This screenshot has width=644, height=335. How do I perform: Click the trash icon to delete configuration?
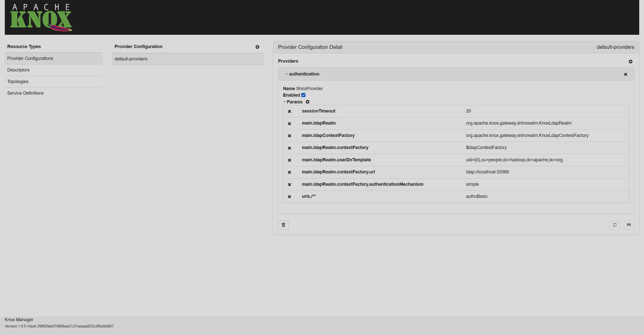283,225
